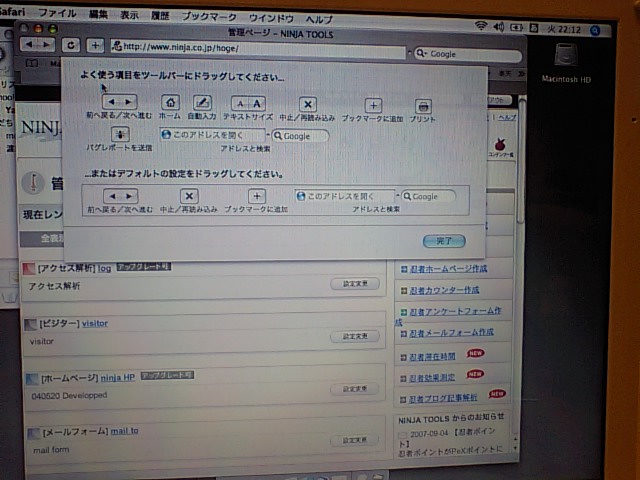This screenshot has width=640, height=480.
Task: Click the Text Size (テキストサイズ) icon
Action: [x=248, y=104]
